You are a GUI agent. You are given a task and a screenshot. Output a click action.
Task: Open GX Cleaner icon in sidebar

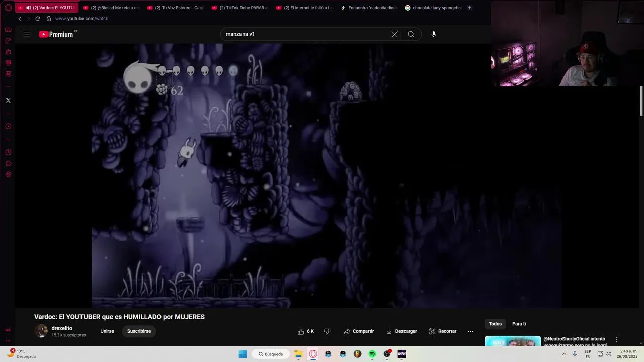click(x=8, y=52)
